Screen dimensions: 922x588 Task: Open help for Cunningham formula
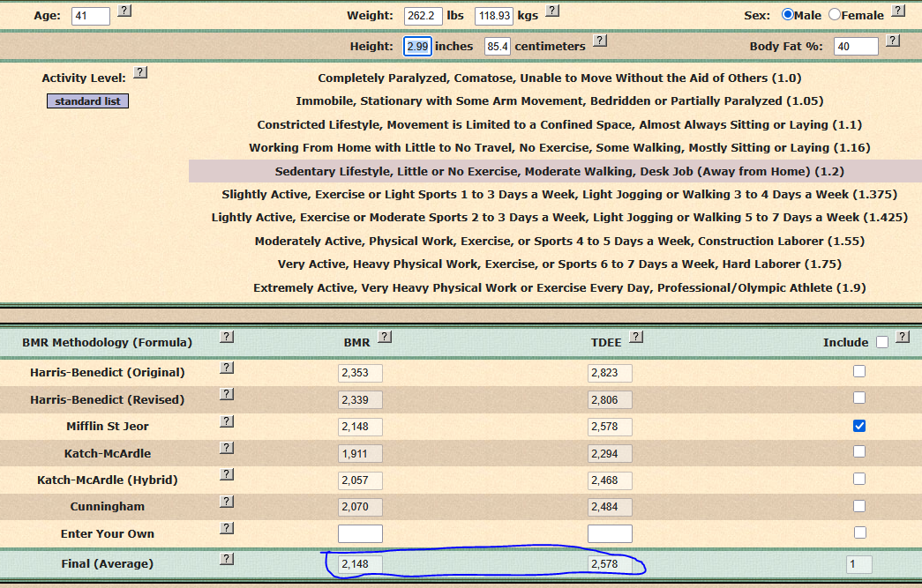(x=227, y=501)
